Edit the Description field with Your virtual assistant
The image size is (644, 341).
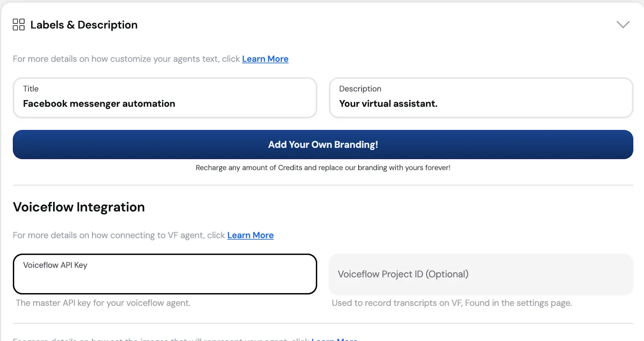coord(481,98)
